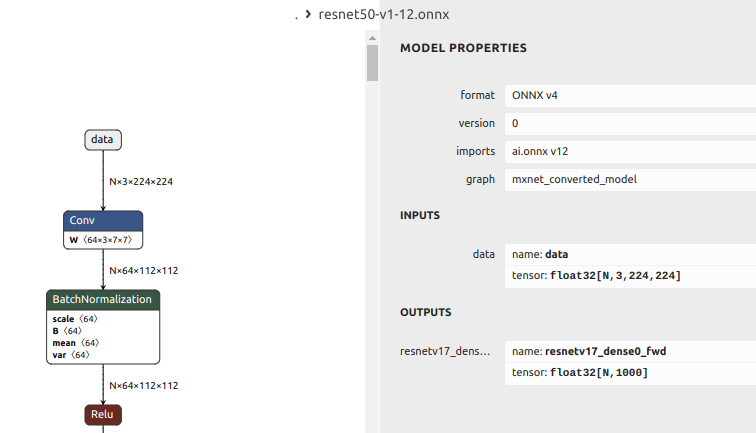756x433 pixels.
Task: Select the data input node
Action: [x=102, y=140]
